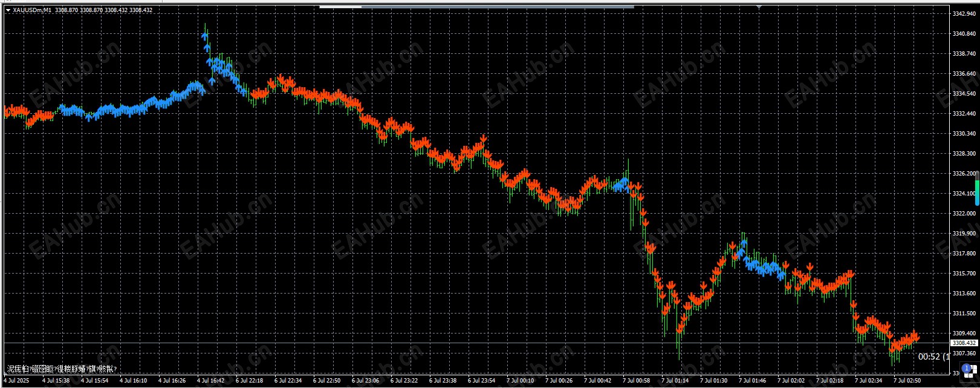Click the 6 Jul 23:22 time axis label
The width and height of the screenshot is (980, 388).
404,381
